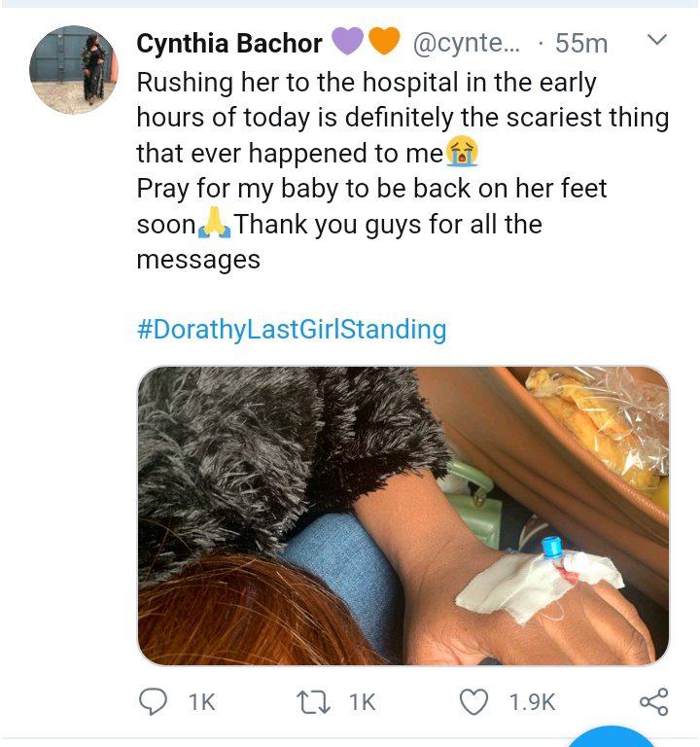Tap the praying hands emoji in tweet

(215, 222)
